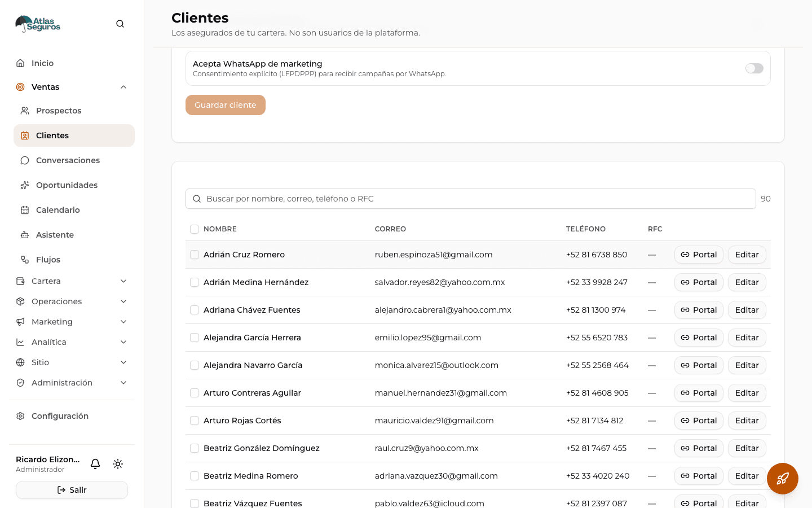This screenshot has height=508, width=812.
Task: Collapse the Ventas section chevron
Action: coord(123,87)
